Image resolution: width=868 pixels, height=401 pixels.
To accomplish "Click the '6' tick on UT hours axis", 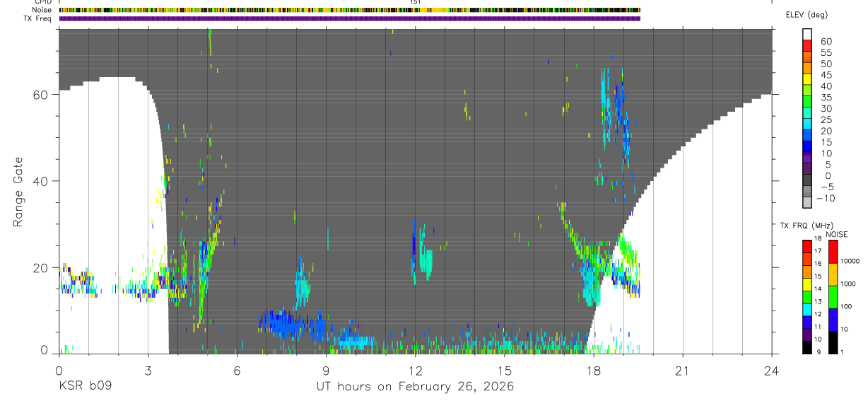I will [x=237, y=371].
